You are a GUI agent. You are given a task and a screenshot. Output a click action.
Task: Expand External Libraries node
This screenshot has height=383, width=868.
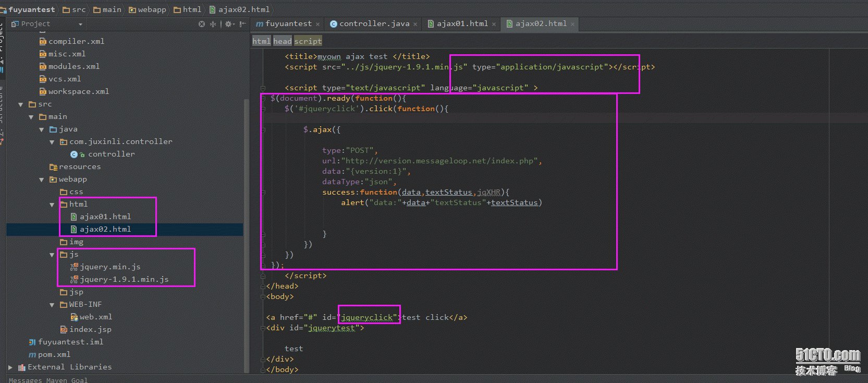point(10,367)
